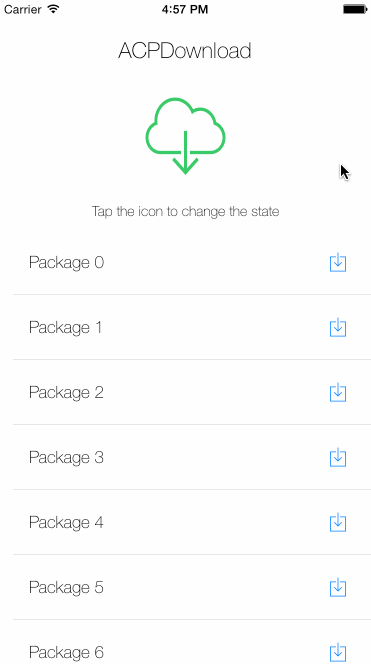Click the 4:57 PM clock in the status bar
Viewport: 371px width, 664px height.
[185, 9]
